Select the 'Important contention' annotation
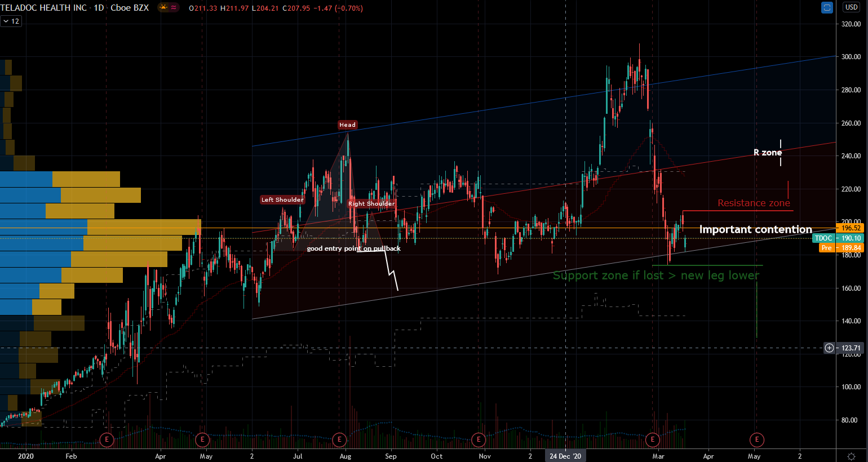The width and height of the screenshot is (868, 462). click(756, 229)
